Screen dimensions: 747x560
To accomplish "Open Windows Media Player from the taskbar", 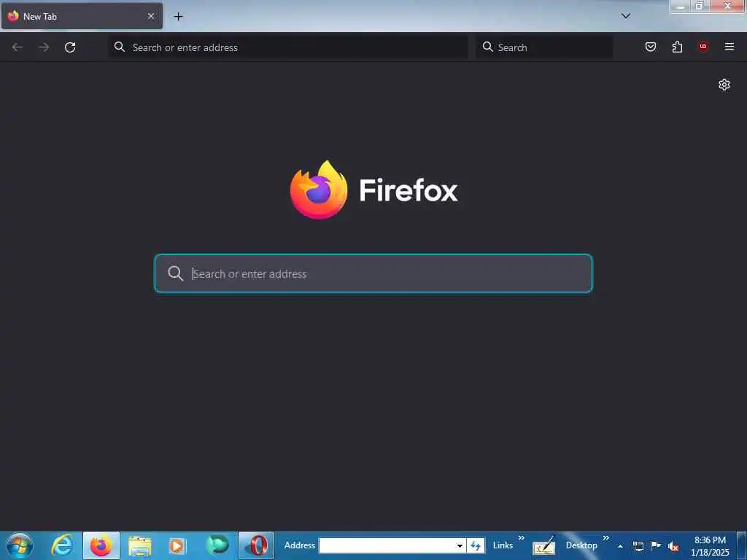I will (x=177, y=545).
